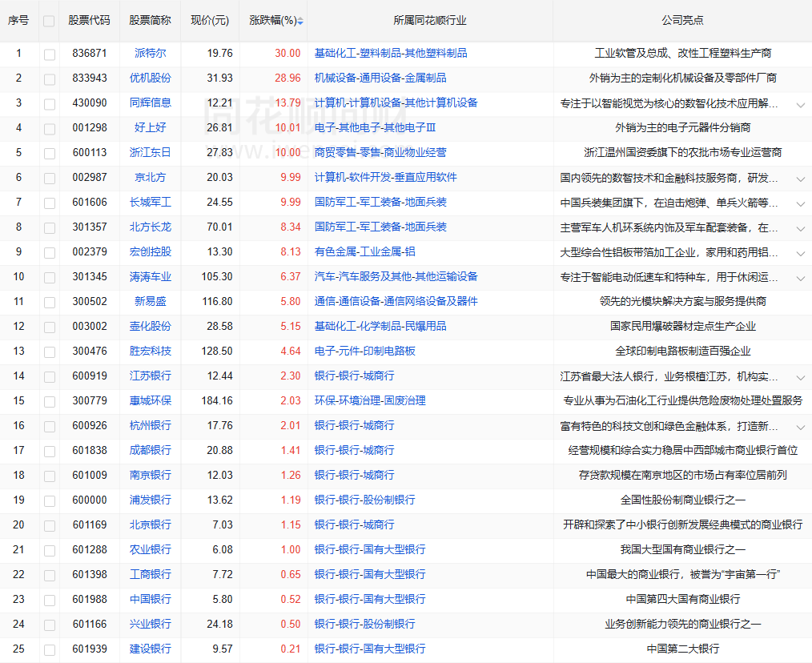Open 兴业银行 stock link
812x663 pixels.
click(x=151, y=624)
